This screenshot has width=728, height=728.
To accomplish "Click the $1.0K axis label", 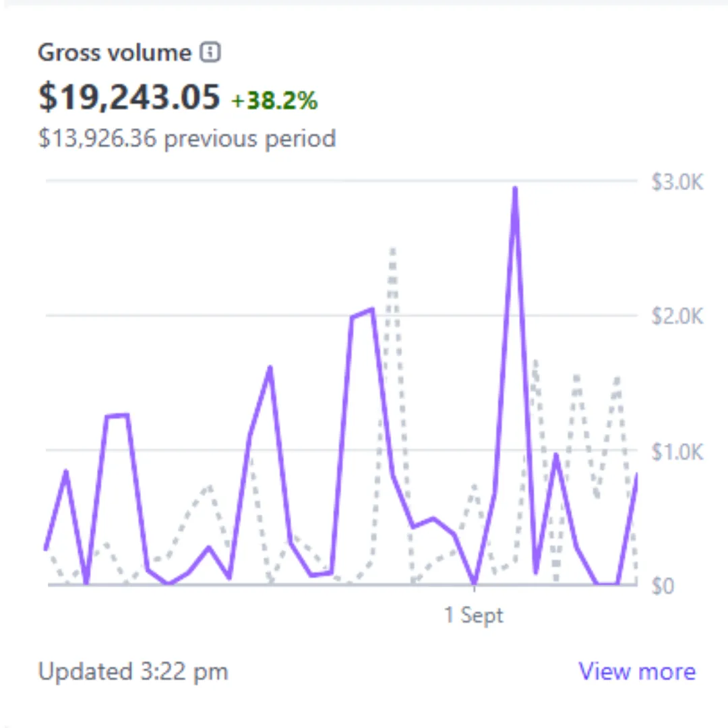I will 677,451.
